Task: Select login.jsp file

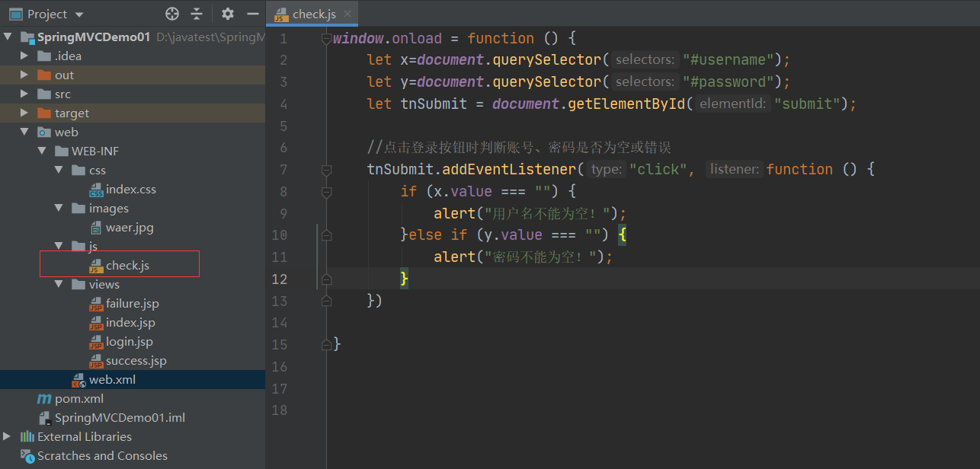Action: point(130,341)
